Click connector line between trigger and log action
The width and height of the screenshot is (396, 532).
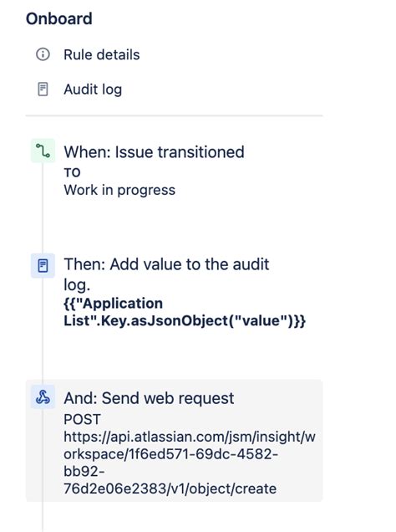point(43,208)
